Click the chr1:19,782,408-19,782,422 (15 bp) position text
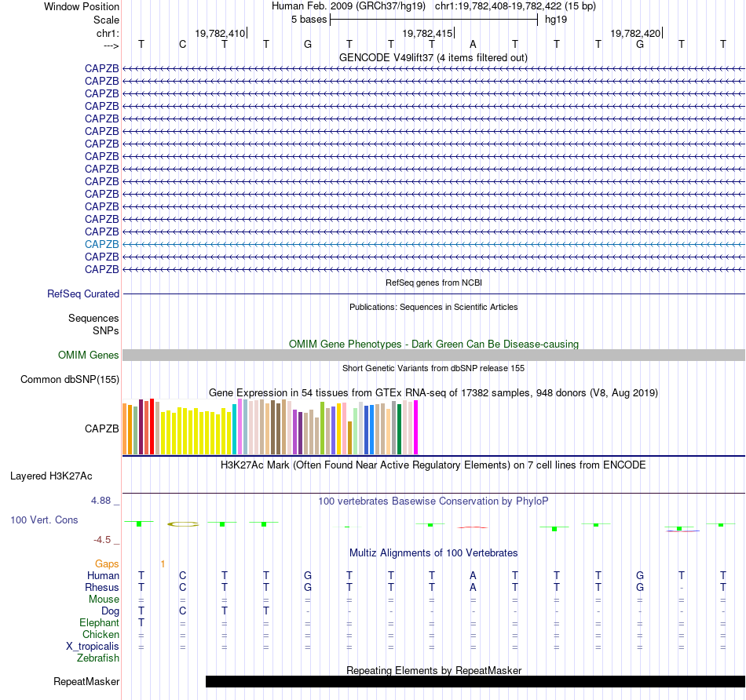Viewport: 746px width, 700px height. [x=515, y=6]
